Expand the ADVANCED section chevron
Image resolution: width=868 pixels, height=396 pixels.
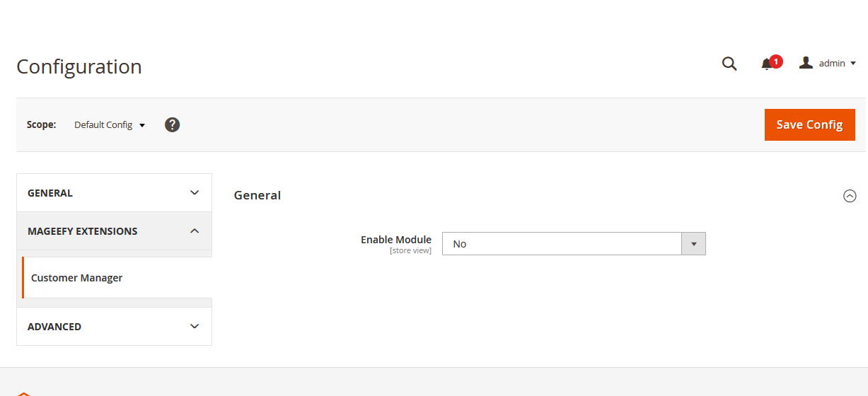[195, 327]
